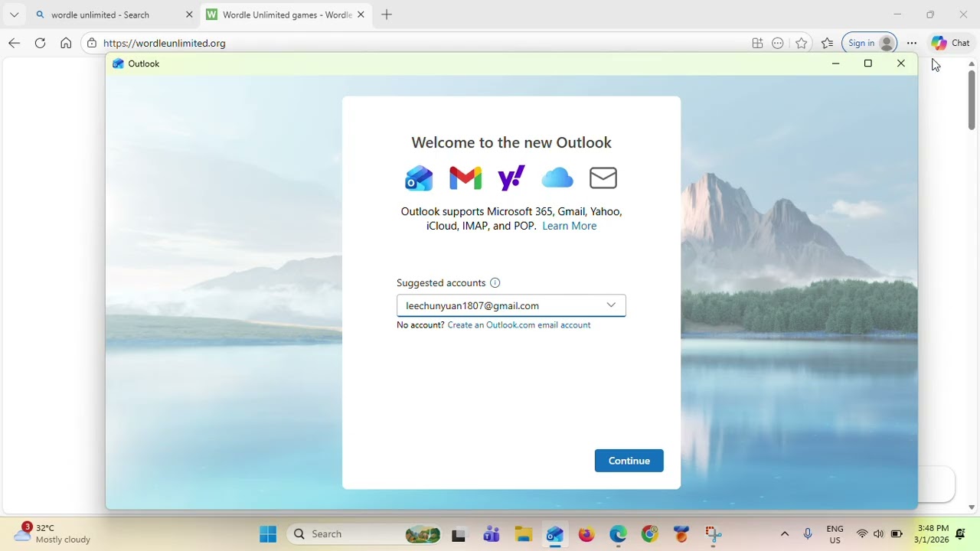Click the Outlook icon in the taskbar
Image resolution: width=980 pixels, height=551 pixels.
(x=555, y=534)
